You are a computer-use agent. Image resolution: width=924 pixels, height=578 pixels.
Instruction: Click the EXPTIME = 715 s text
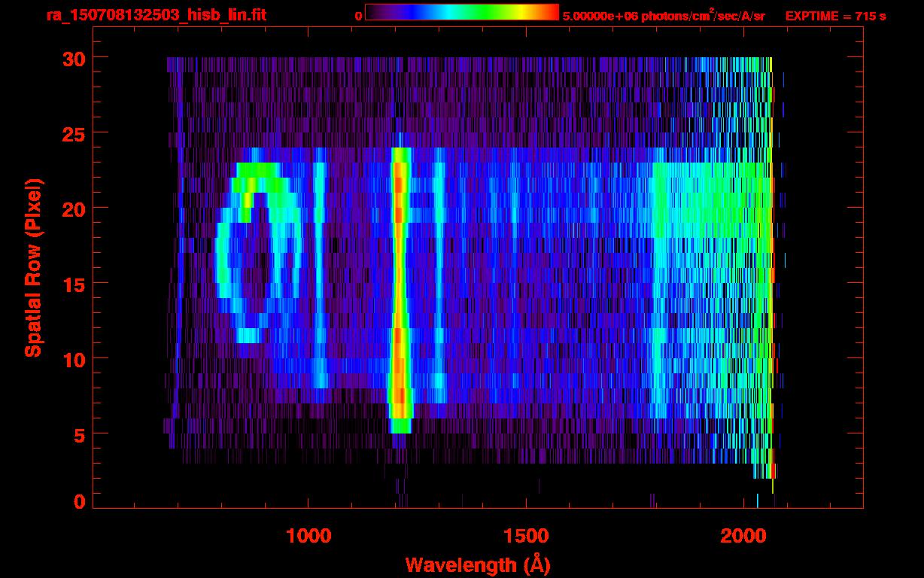(835, 17)
